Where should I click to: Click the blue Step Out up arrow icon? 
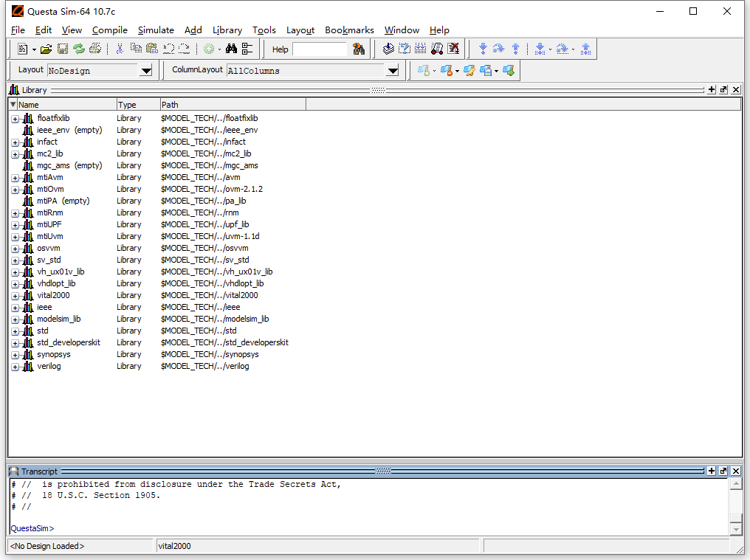click(515, 49)
